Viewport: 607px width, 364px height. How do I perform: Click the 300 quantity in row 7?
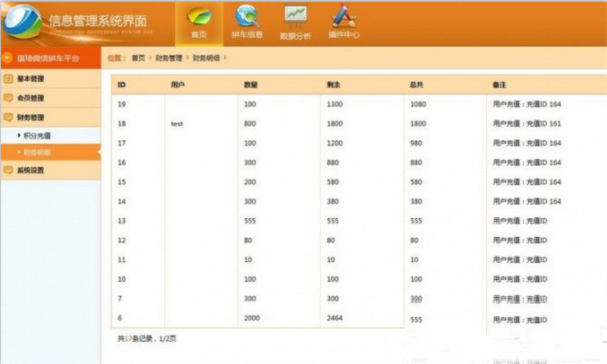(250, 299)
